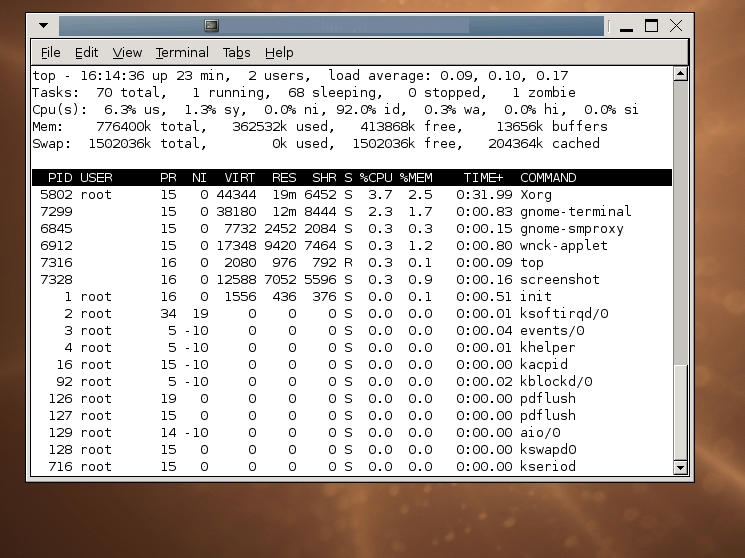Close the terminal window
Screen dimensions: 745x558
point(675,26)
